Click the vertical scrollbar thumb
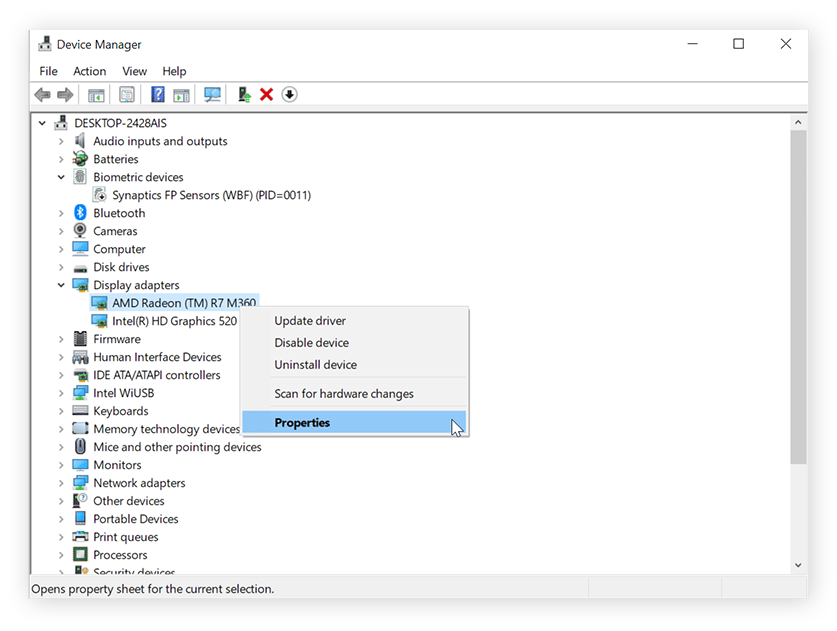This screenshot has width=837, height=631. [798, 297]
